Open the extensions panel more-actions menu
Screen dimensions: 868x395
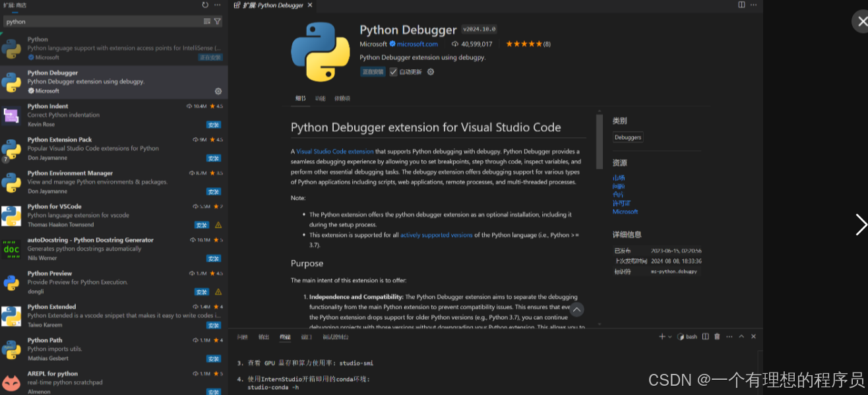(x=218, y=5)
